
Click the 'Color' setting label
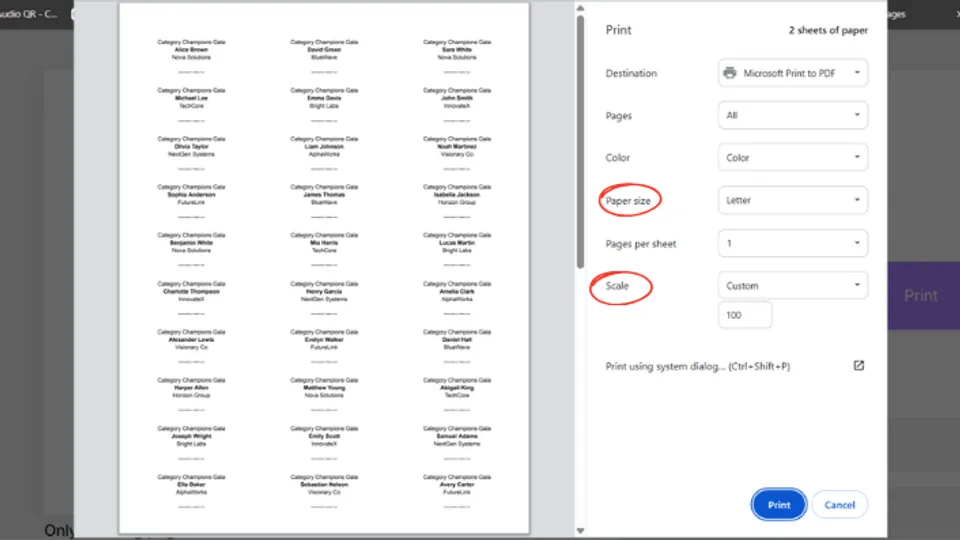(617, 158)
